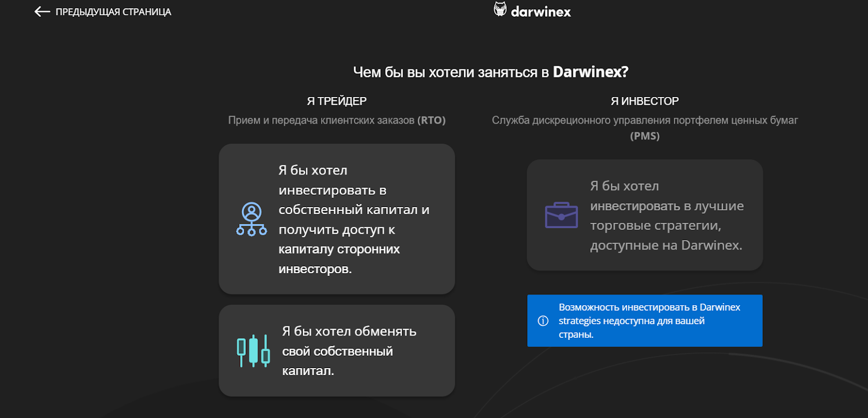Click the back arrow icon
Viewport: 868px width, 418px height.
coord(42,11)
